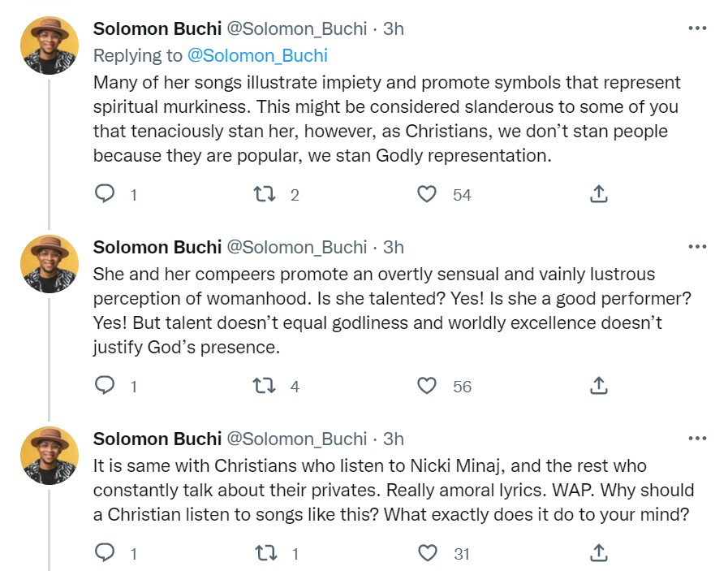
Task: Open more options on the second tweet
Action: point(697,246)
